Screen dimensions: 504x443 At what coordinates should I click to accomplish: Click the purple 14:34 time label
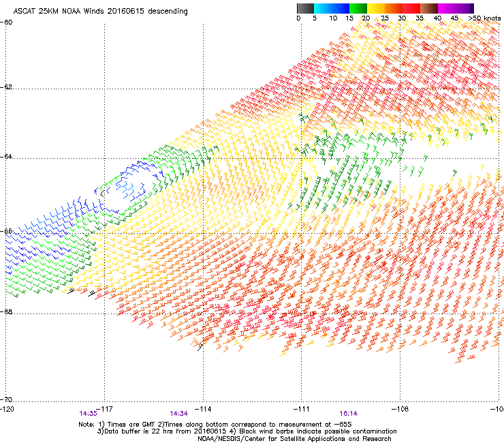(178, 414)
